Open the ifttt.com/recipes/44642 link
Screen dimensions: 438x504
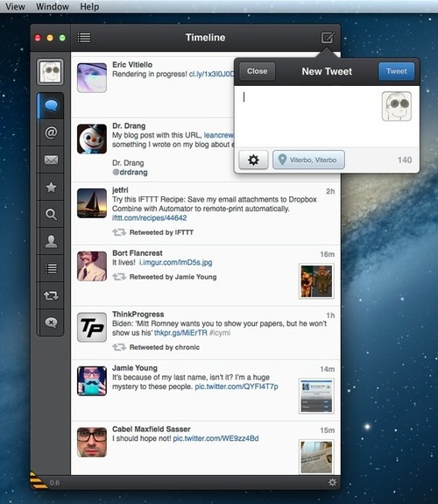coord(150,218)
